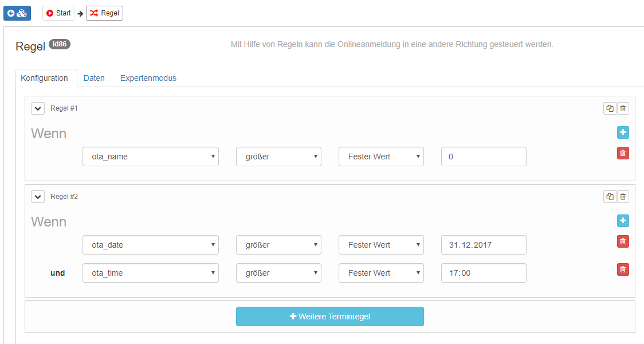This screenshot has width=644, height=344.
Task: Remove the ota_time condition row
Action: click(623, 269)
